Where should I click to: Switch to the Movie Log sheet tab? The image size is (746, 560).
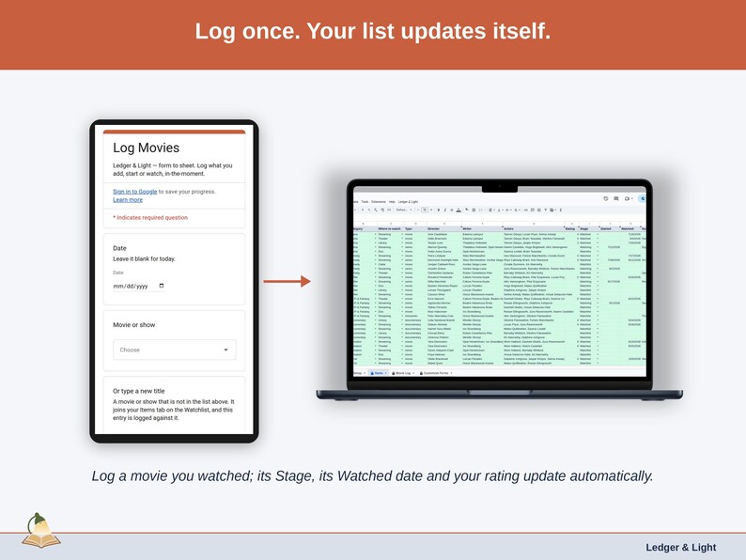402,373
